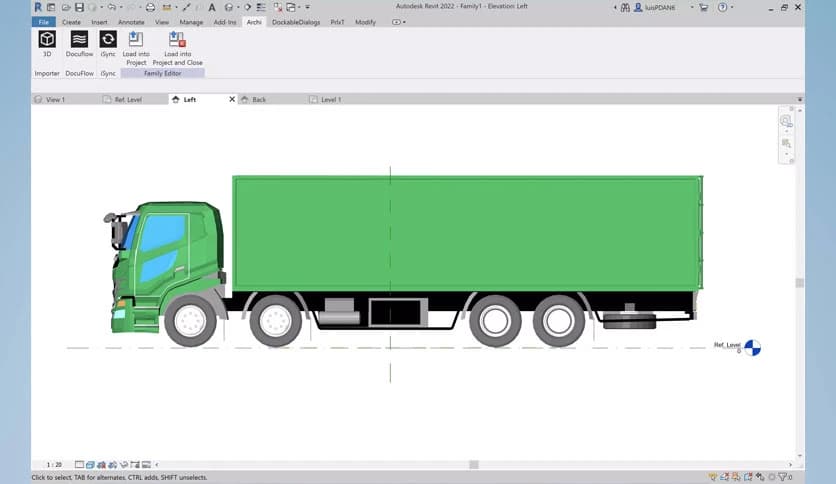Open the File menu
This screenshot has height=484, width=836.
pos(44,22)
